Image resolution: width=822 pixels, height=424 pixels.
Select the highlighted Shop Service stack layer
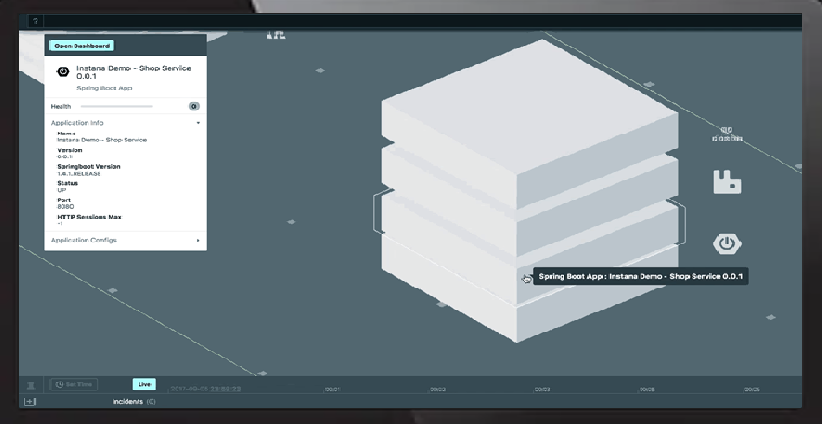(528, 225)
